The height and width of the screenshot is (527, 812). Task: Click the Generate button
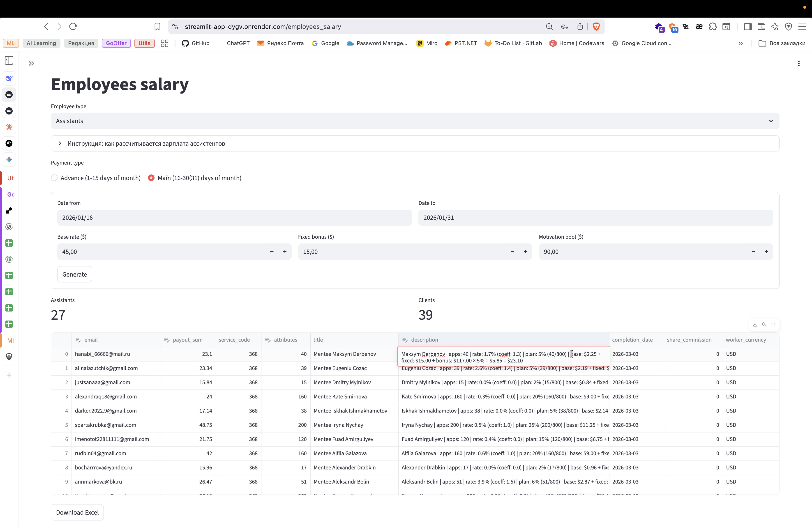tap(75, 274)
